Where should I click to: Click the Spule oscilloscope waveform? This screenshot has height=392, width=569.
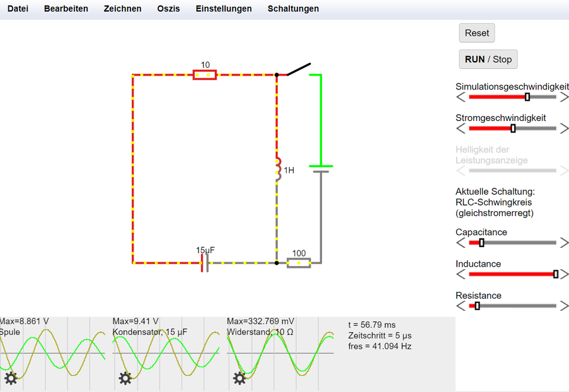[53, 353]
